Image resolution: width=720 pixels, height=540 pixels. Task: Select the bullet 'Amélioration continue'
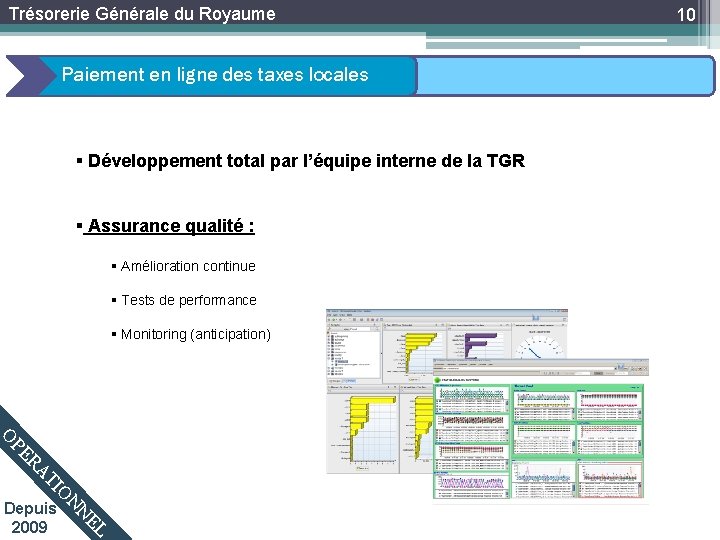188,266
